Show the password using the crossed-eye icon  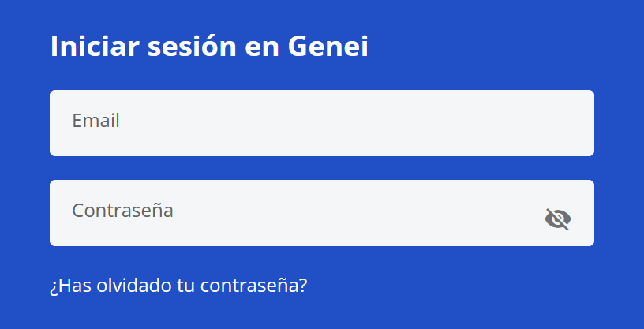[x=558, y=219]
